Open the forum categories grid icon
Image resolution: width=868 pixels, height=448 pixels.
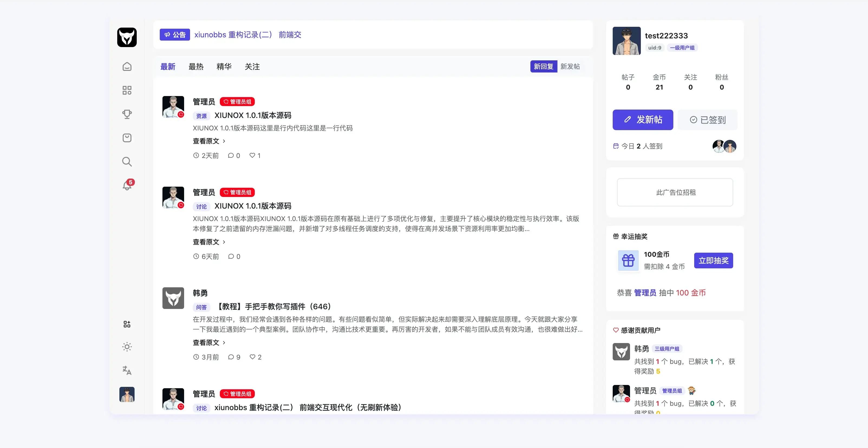point(127,90)
